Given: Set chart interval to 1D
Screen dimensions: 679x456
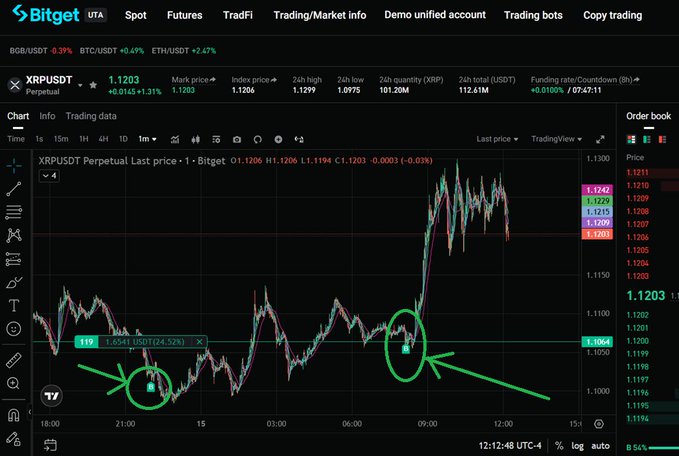Looking at the screenshot, I should click(123, 139).
